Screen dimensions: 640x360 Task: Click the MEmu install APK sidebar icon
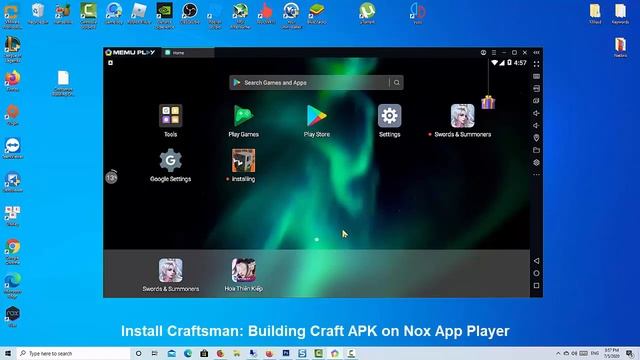536,89
